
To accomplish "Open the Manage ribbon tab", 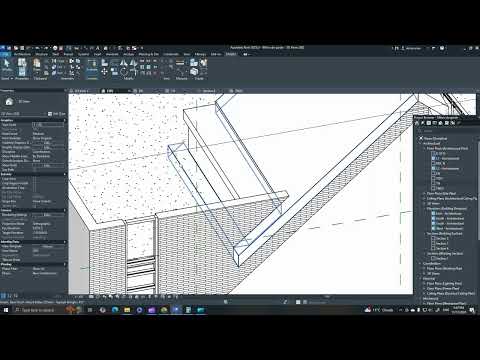I will pyautogui.click(x=200, y=54).
